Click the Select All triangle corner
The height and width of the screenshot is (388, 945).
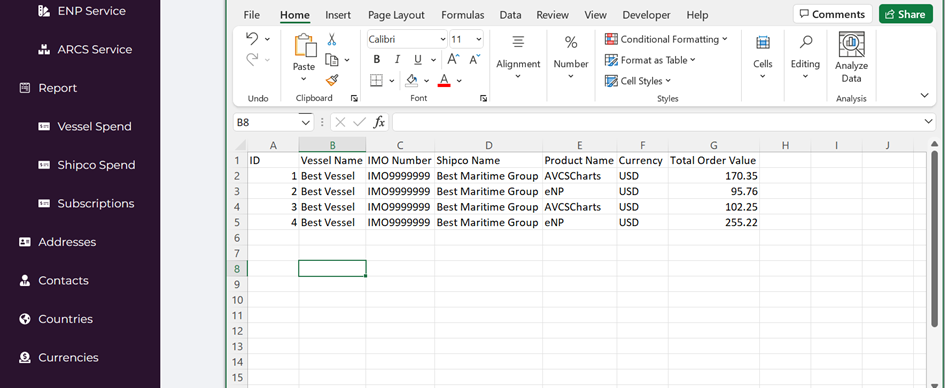click(240, 145)
